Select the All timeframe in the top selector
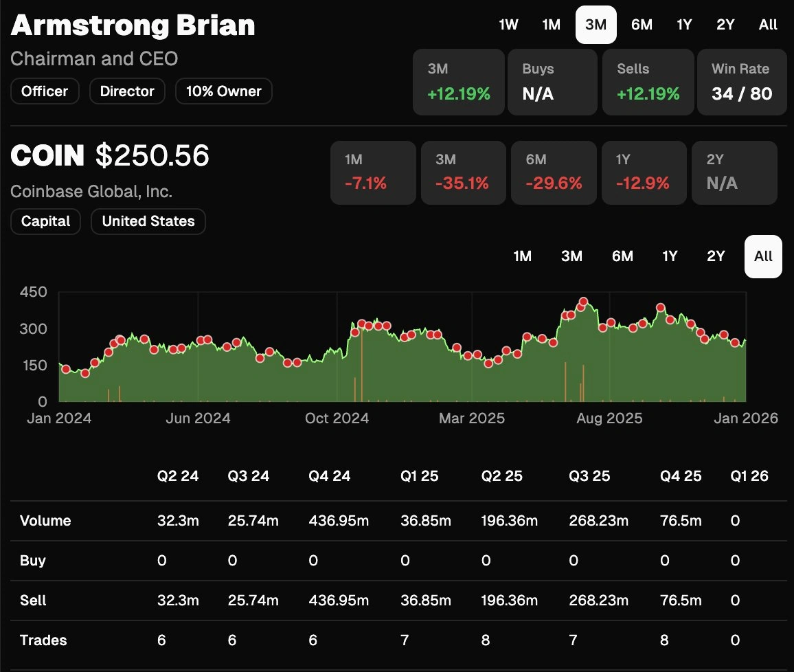The height and width of the screenshot is (672, 794). tap(768, 25)
